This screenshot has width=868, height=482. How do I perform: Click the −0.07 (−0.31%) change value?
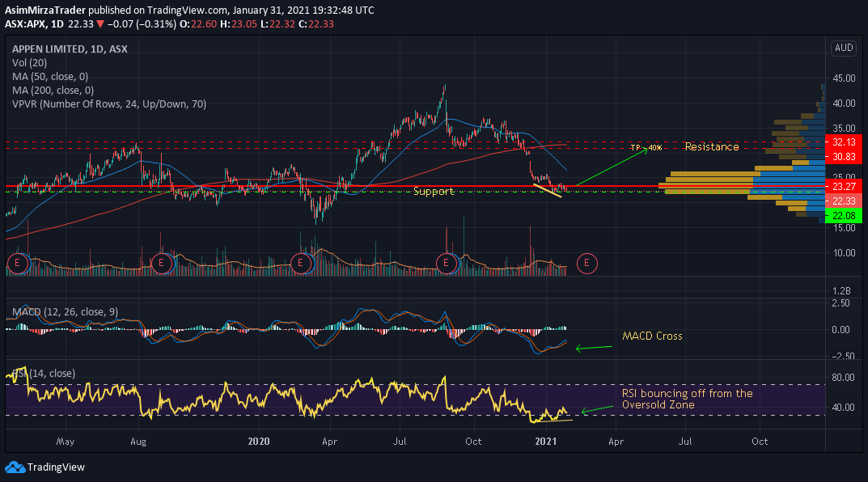[x=142, y=23]
